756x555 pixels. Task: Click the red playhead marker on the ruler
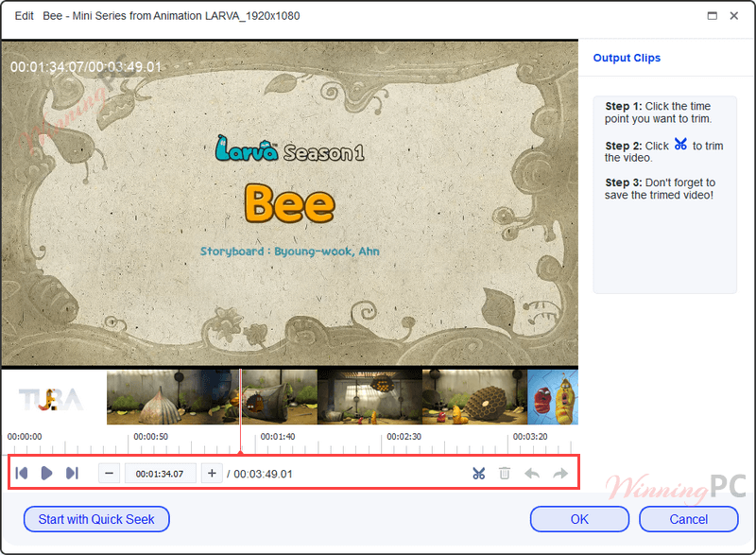241,451
